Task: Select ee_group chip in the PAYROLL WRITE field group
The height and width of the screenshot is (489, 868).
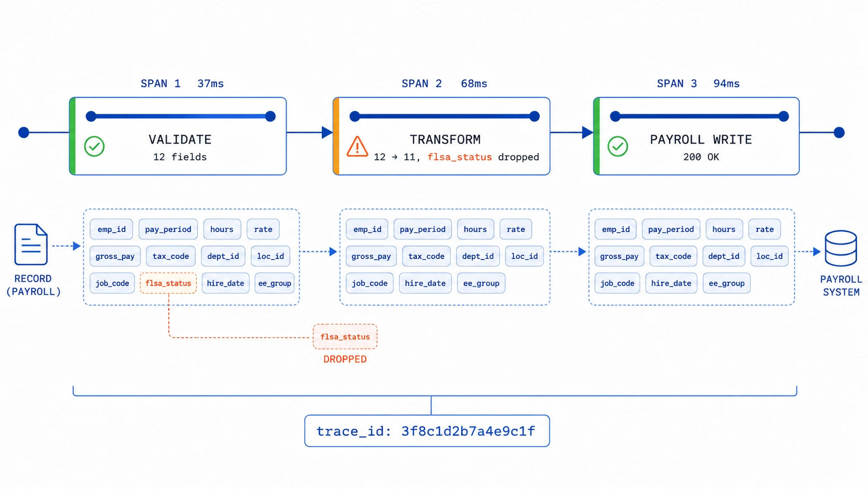Action: (727, 283)
